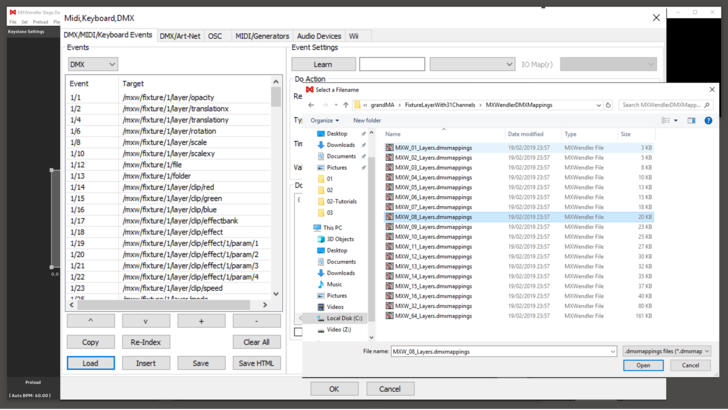Screen dimensions: 728x410
Task: Click the Copy button
Action: tap(91, 342)
